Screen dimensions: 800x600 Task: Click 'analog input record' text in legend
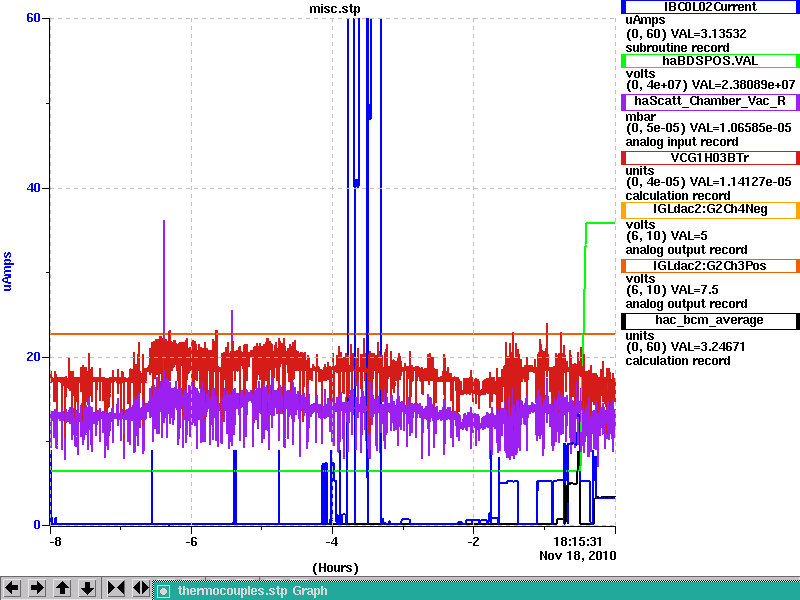click(682, 142)
